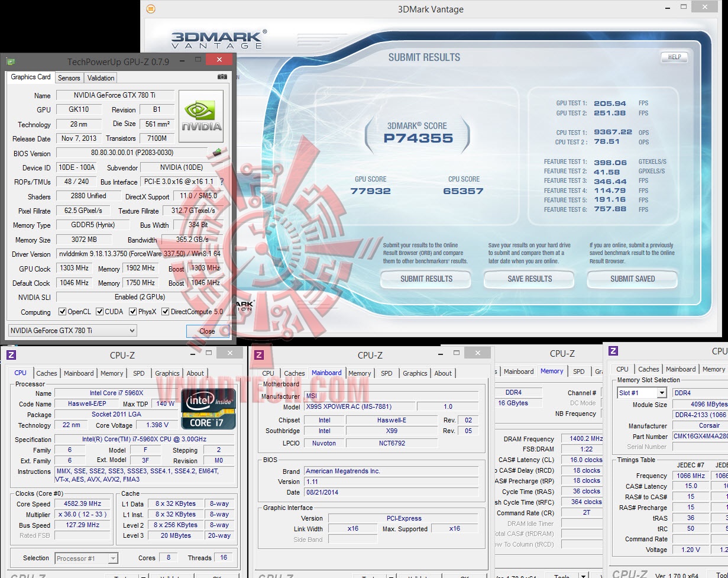
Task: Open Caches tab in the i7 5960X CPU-Z window
Action: coord(47,373)
